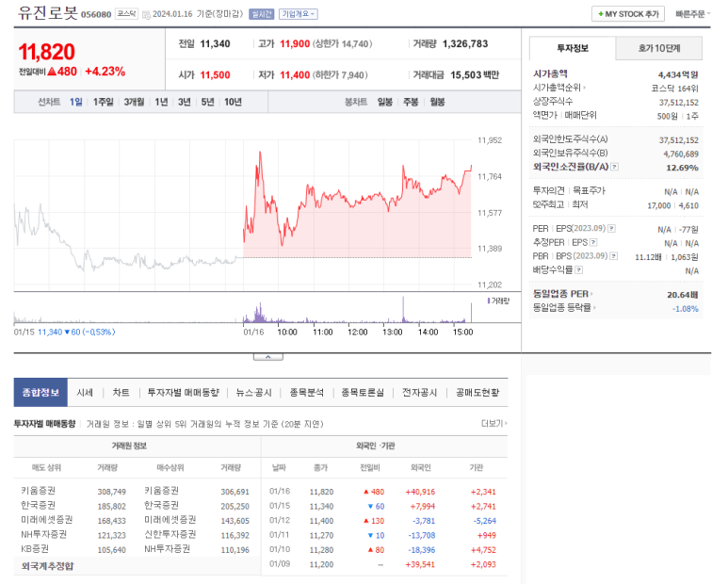Viewport: 728px width, 584px height.
Task: Click the 코스닥 market label
Action: point(126,14)
